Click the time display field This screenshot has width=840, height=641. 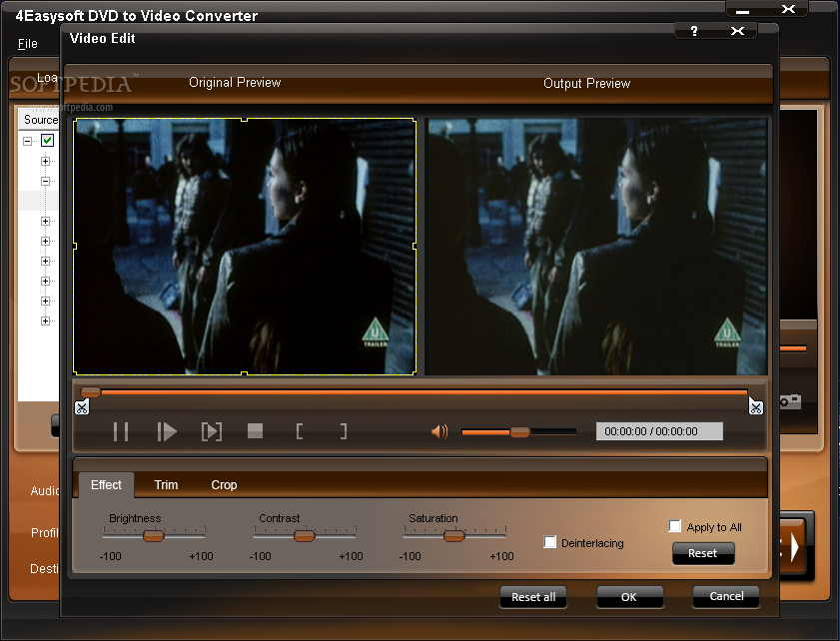pyautogui.click(x=659, y=431)
